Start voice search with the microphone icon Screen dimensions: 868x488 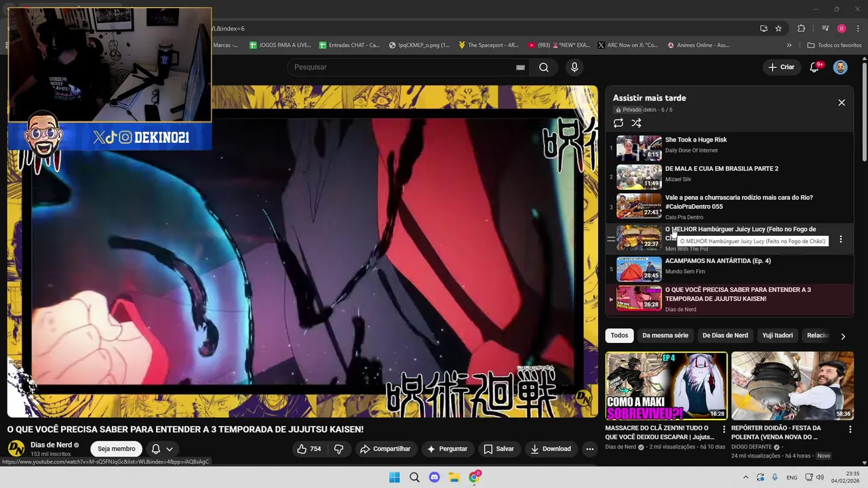click(x=574, y=67)
